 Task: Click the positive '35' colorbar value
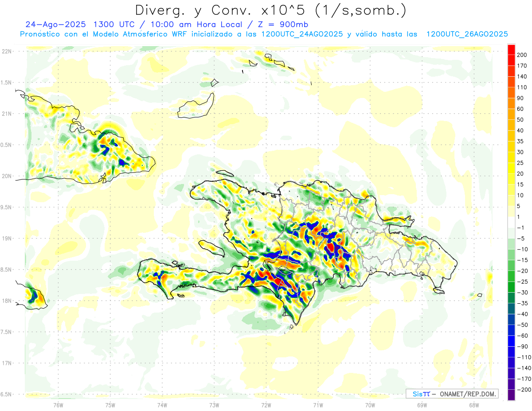tap(520, 141)
